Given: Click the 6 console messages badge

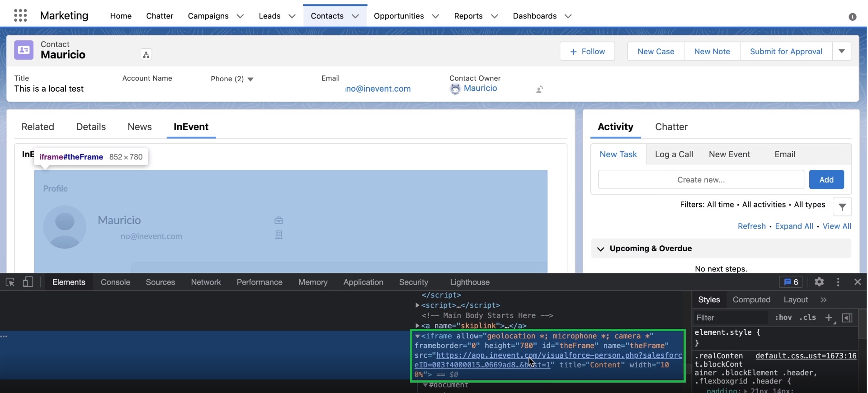Looking at the screenshot, I should click(x=791, y=282).
